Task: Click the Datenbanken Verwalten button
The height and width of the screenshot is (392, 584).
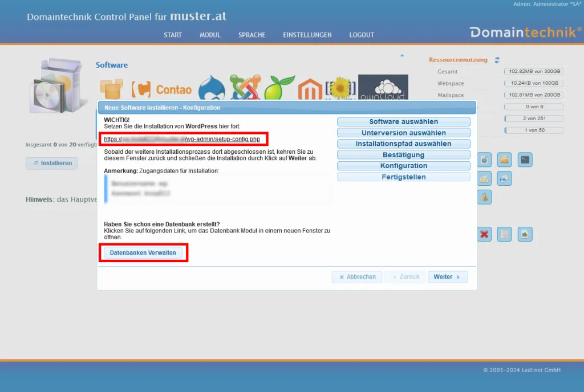Action: (143, 252)
